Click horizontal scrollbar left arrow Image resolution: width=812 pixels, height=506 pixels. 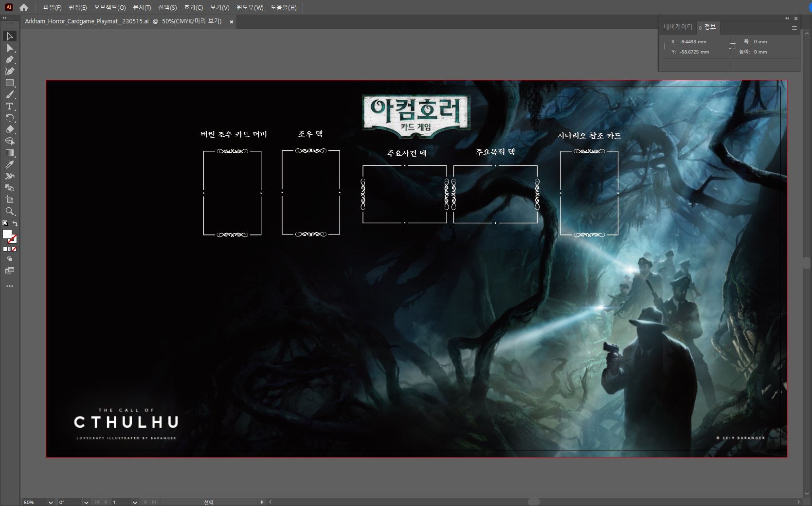pos(271,502)
